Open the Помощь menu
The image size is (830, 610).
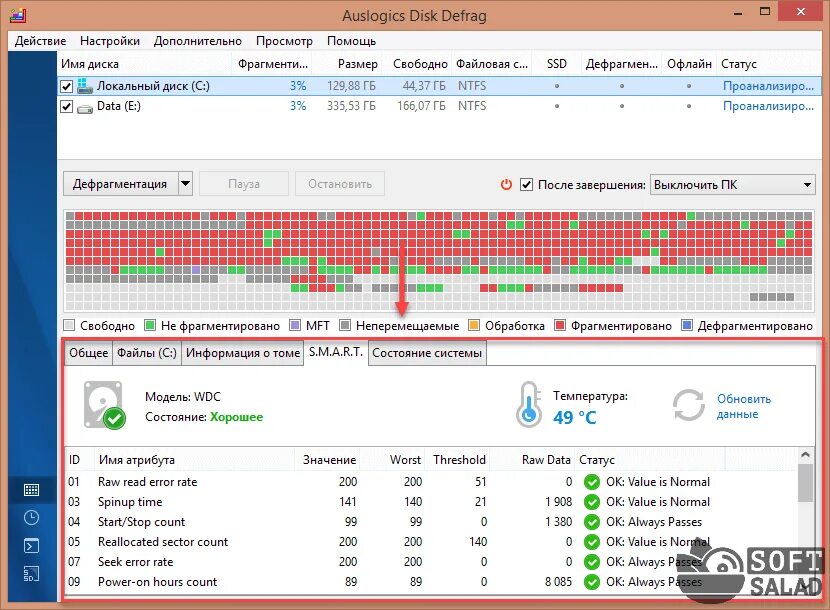coord(351,41)
